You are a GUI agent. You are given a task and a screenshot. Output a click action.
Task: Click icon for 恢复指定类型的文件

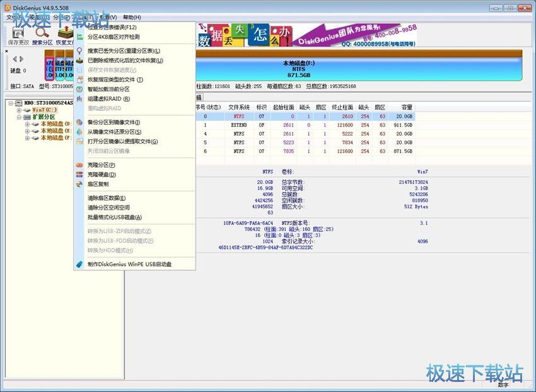tap(79, 79)
